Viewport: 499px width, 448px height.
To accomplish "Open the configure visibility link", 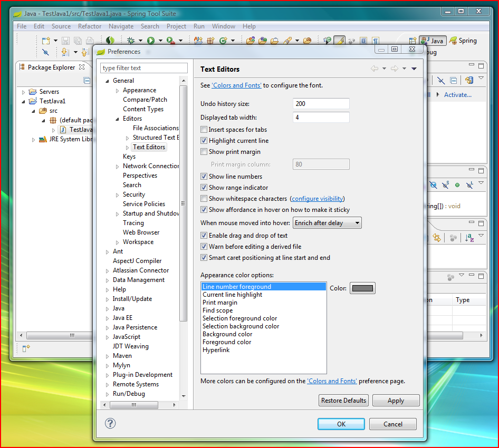I will [x=318, y=199].
